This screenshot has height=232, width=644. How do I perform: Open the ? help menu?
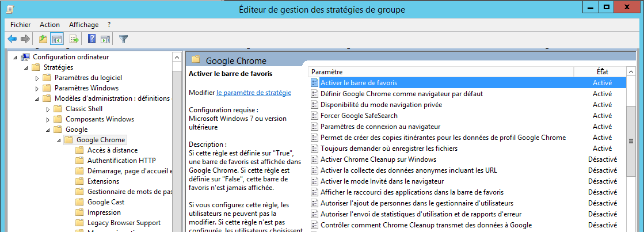click(x=109, y=25)
